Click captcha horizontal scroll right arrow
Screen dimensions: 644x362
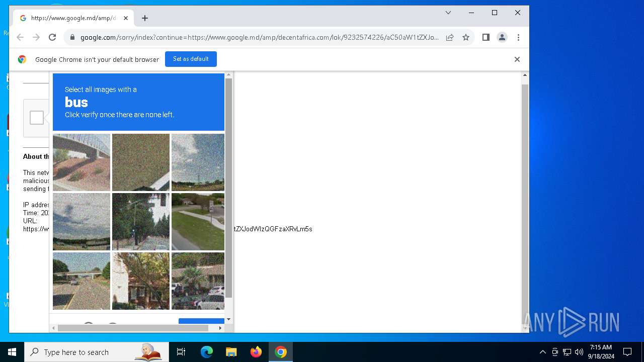pyautogui.click(x=220, y=328)
